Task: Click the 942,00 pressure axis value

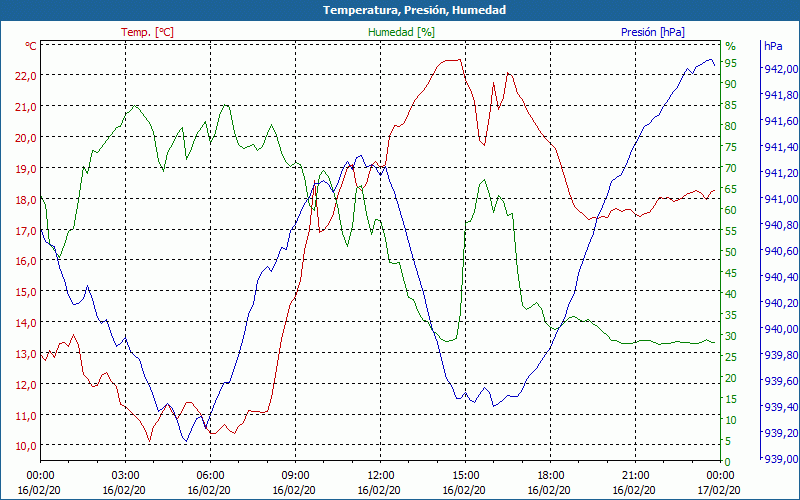Action: pos(782,69)
